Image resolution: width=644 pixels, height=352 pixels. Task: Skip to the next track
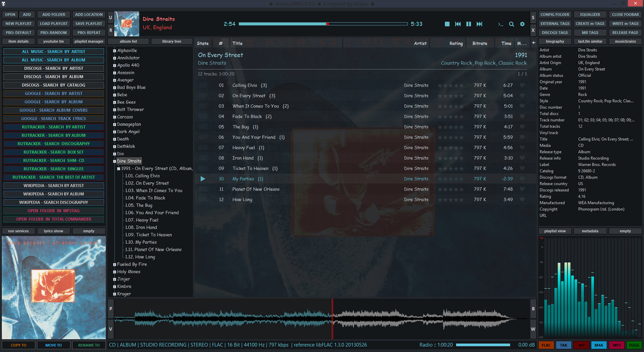[479, 24]
